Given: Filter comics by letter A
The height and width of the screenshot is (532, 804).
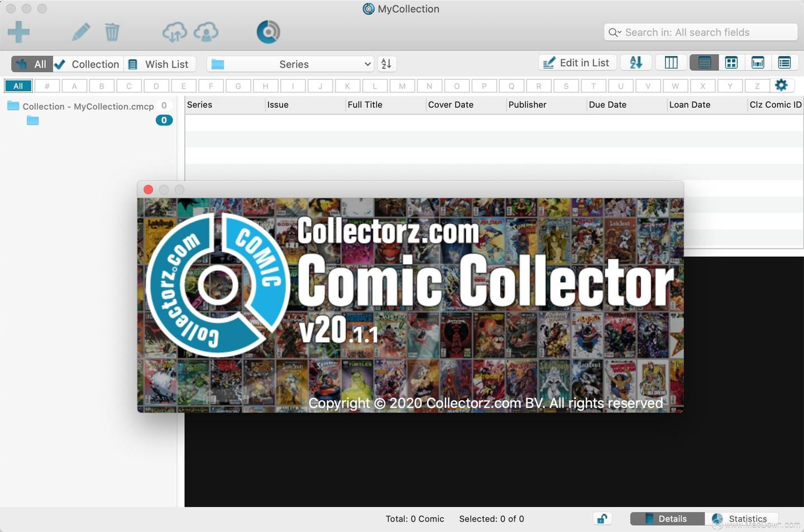Looking at the screenshot, I should coord(74,86).
